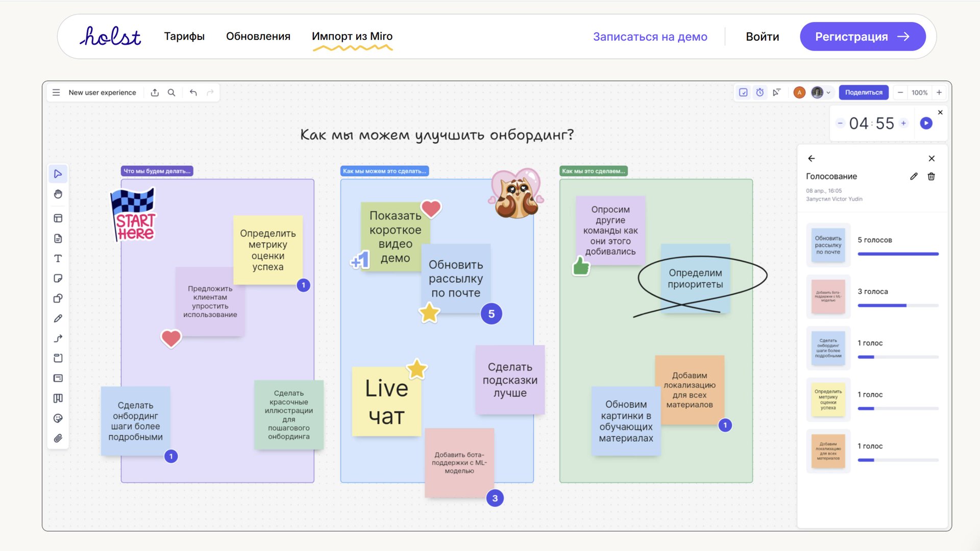This screenshot has height=551, width=980.
Task: Toggle the voting checkbox icon in toolbar
Action: [743, 92]
